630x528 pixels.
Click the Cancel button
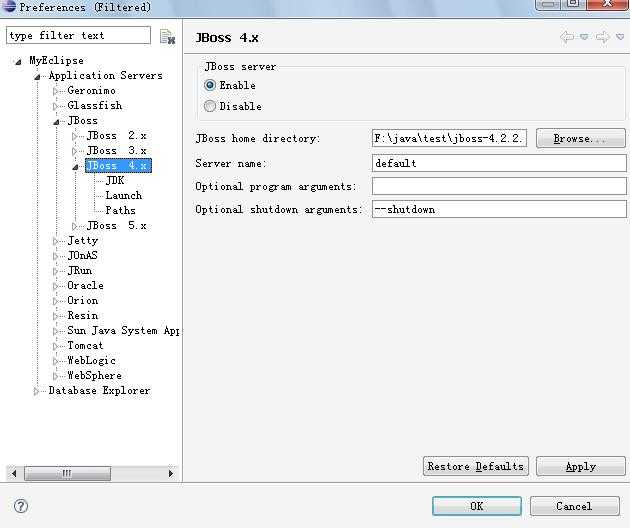point(575,506)
